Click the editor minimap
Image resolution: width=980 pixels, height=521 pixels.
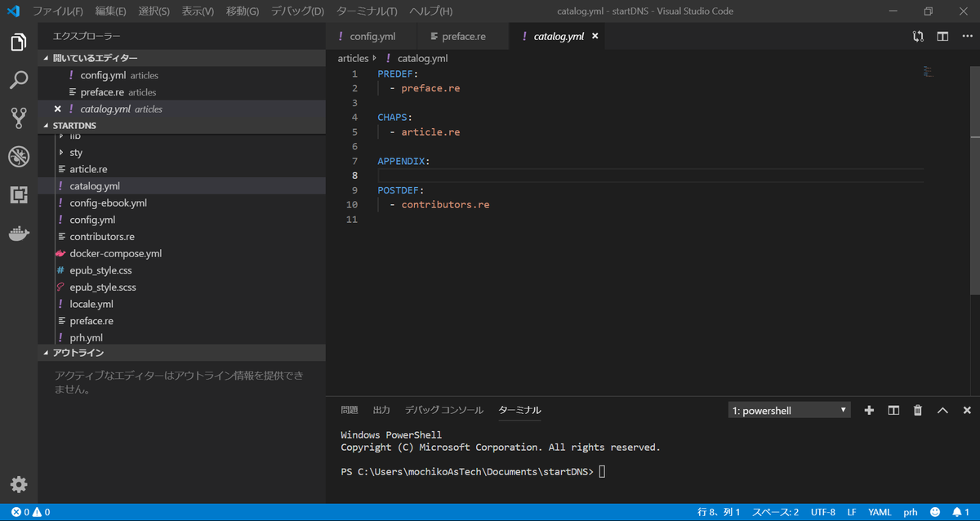[x=929, y=72]
